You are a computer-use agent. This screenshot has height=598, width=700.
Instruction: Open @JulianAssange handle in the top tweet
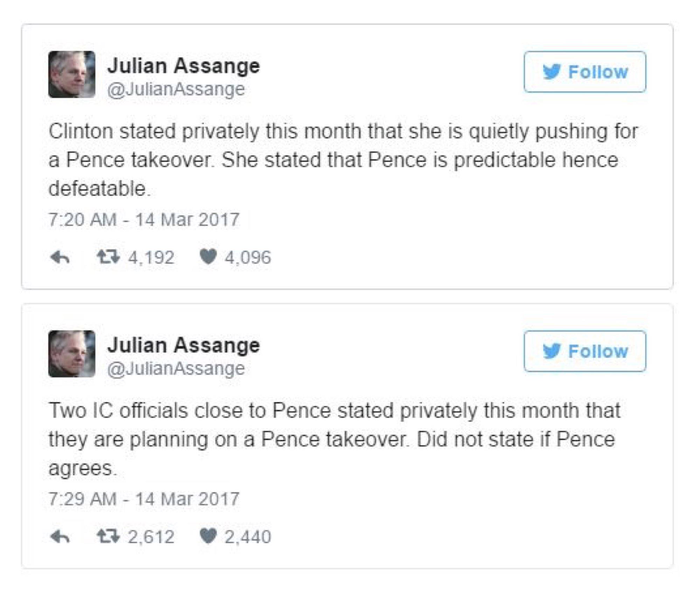point(176,89)
